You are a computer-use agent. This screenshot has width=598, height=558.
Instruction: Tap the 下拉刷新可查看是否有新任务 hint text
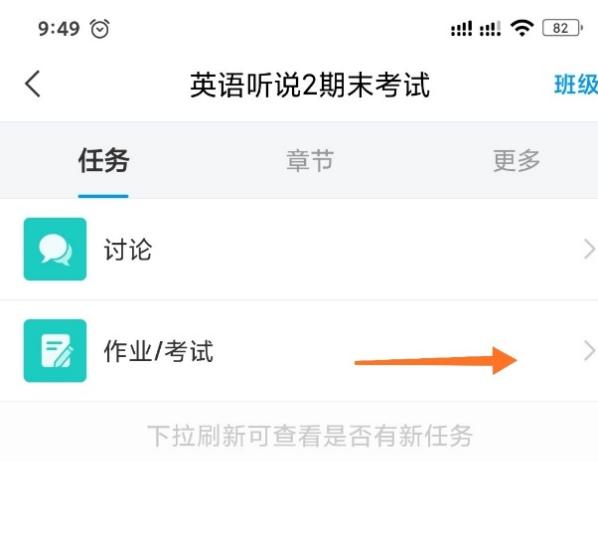[310, 436]
